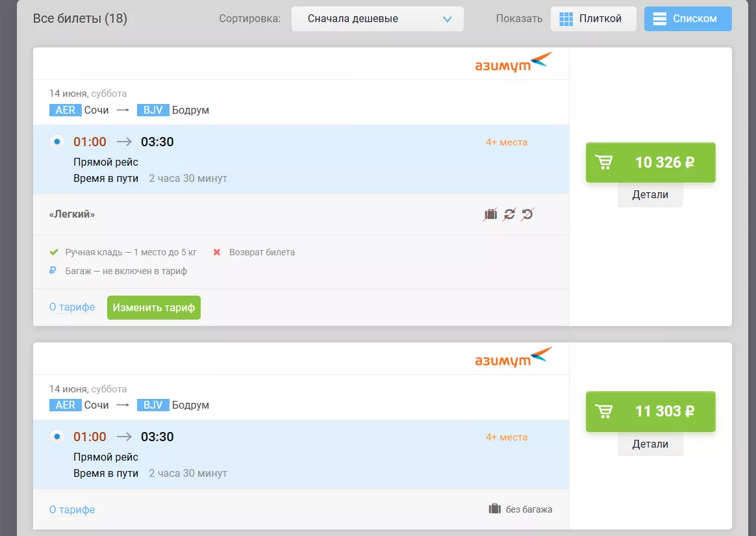Open the «О тарифе» link in first ticket

[x=72, y=307]
